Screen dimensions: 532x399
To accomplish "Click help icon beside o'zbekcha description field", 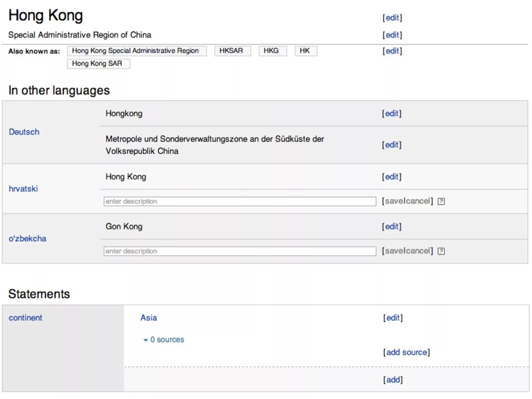I will click(x=441, y=251).
